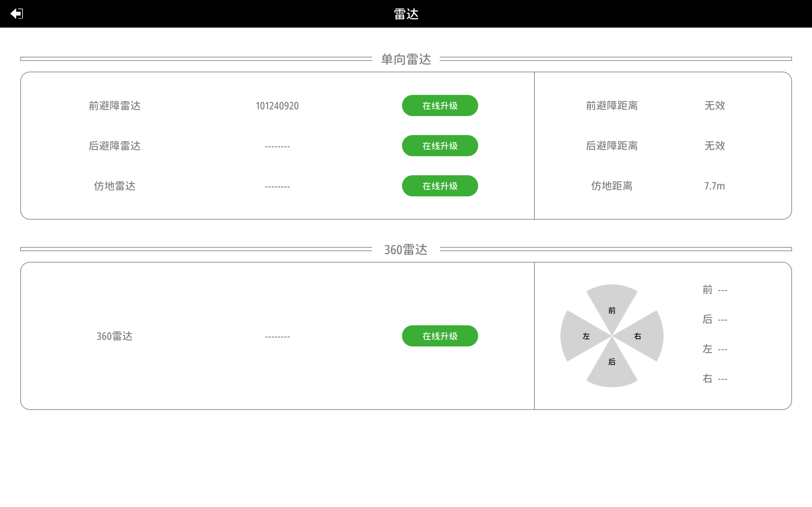Click the 单向雷达 section header
This screenshot has height=507, width=812.
click(406, 59)
